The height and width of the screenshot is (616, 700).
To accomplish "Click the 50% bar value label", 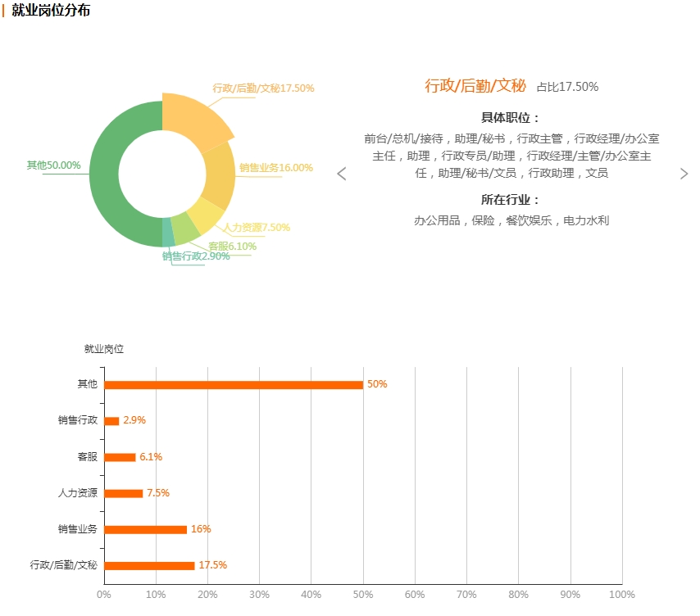I will click(x=377, y=384).
